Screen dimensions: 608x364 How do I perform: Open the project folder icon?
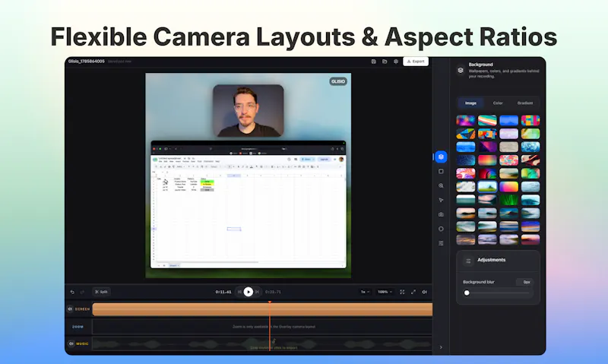pos(385,62)
